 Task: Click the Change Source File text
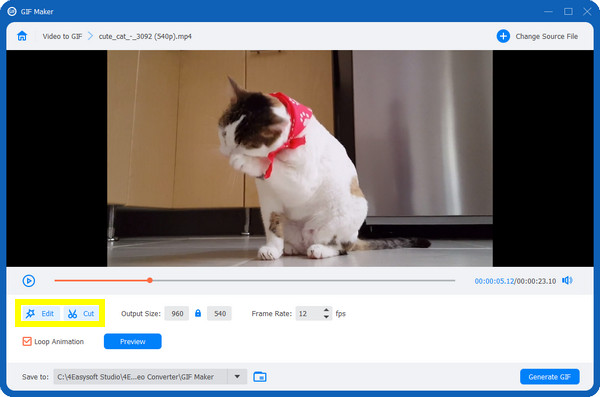[546, 36]
